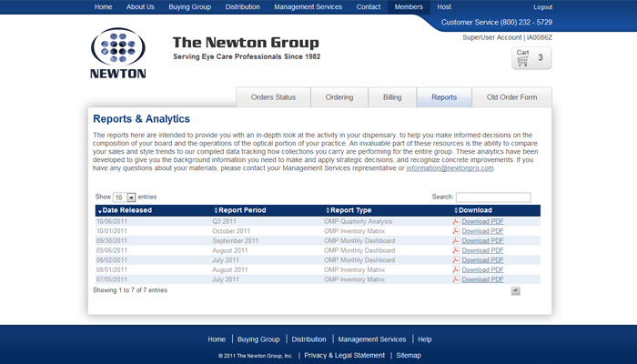Click the 10/06/2011 date cell

[x=112, y=221]
